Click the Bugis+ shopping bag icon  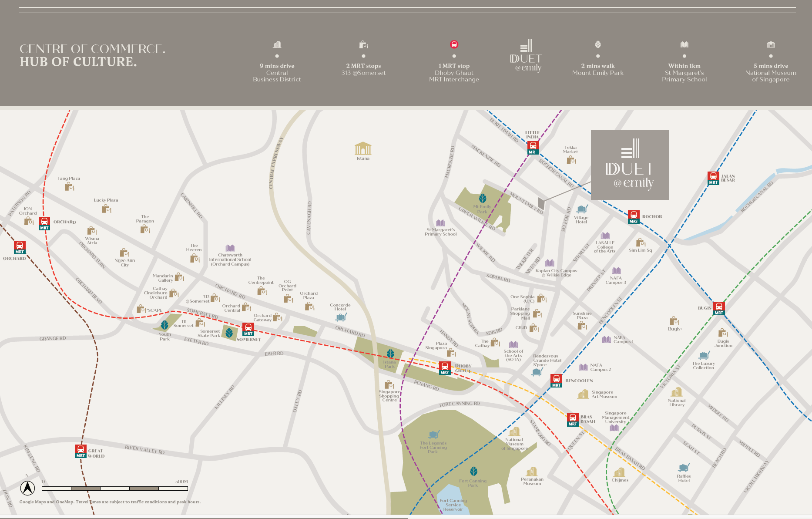[x=674, y=321]
